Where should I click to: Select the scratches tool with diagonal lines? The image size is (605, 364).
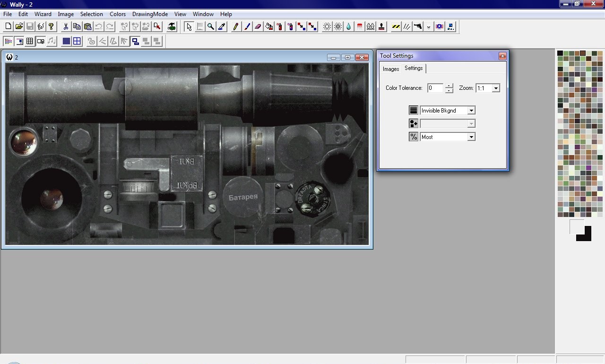[407, 26]
